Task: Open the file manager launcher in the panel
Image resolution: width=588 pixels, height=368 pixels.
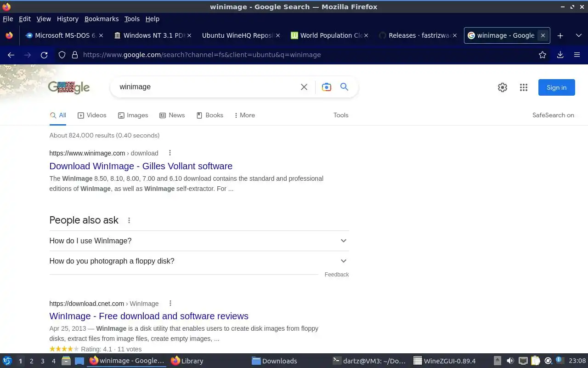Action: (66, 361)
